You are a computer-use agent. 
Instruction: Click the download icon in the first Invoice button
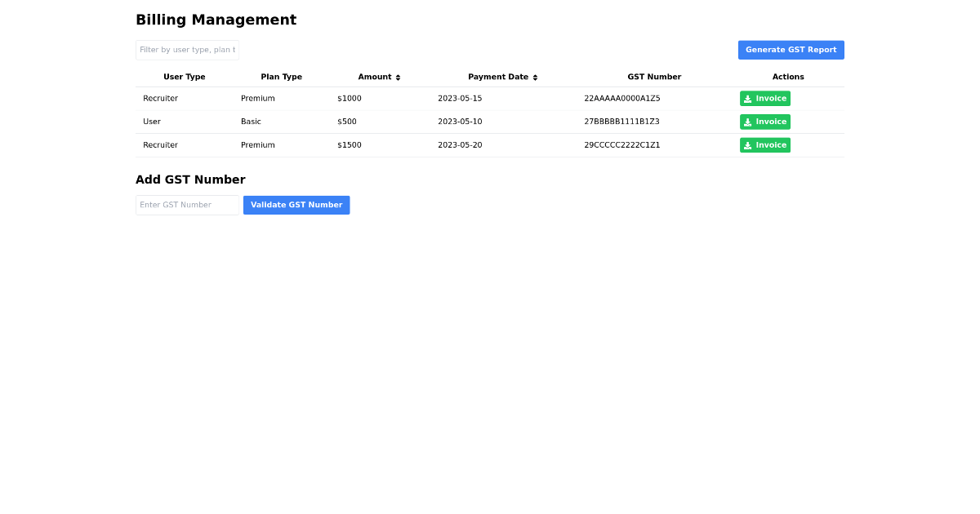(748, 98)
